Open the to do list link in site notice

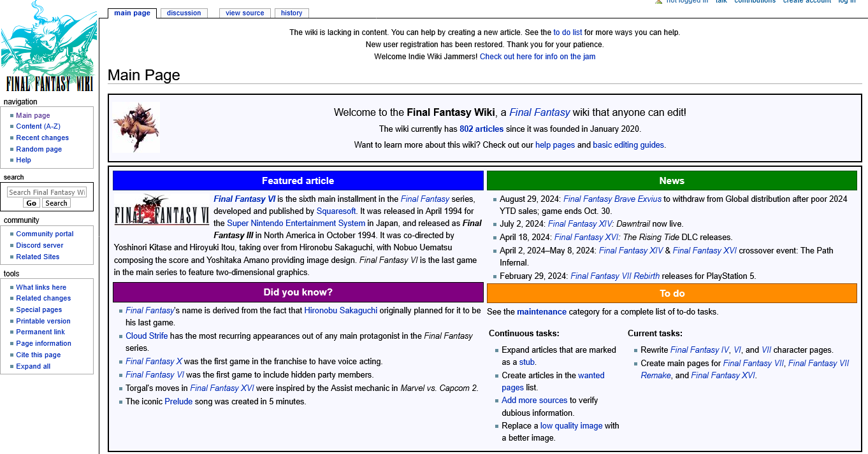(x=568, y=32)
